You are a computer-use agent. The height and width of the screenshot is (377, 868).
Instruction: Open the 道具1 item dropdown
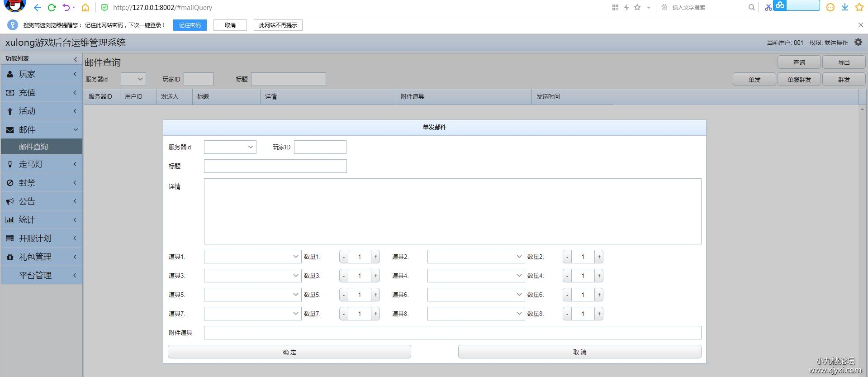coord(252,257)
